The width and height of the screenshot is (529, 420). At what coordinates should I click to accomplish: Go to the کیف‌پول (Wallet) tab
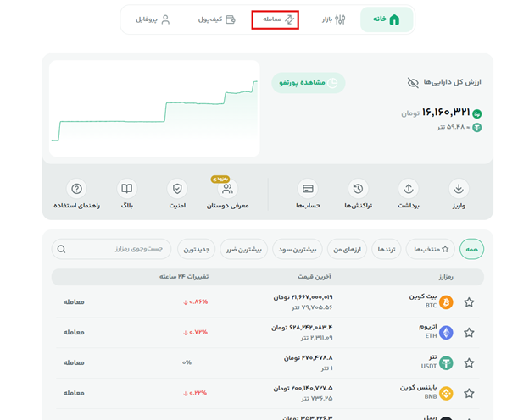click(217, 19)
